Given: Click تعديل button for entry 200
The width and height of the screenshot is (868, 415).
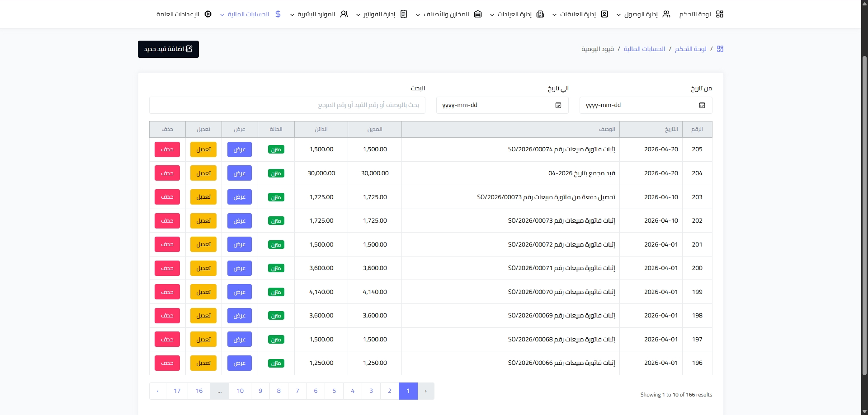Looking at the screenshot, I should (x=203, y=268).
